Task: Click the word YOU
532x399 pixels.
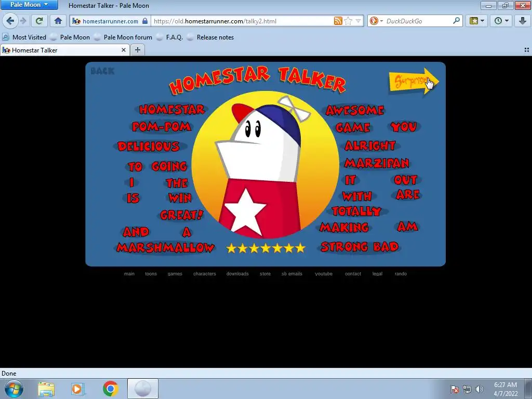Action: point(404,127)
